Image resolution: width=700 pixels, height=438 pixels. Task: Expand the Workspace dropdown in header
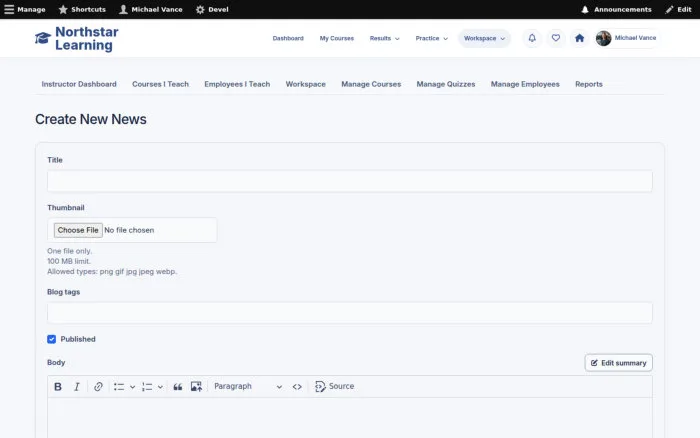[x=484, y=38]
